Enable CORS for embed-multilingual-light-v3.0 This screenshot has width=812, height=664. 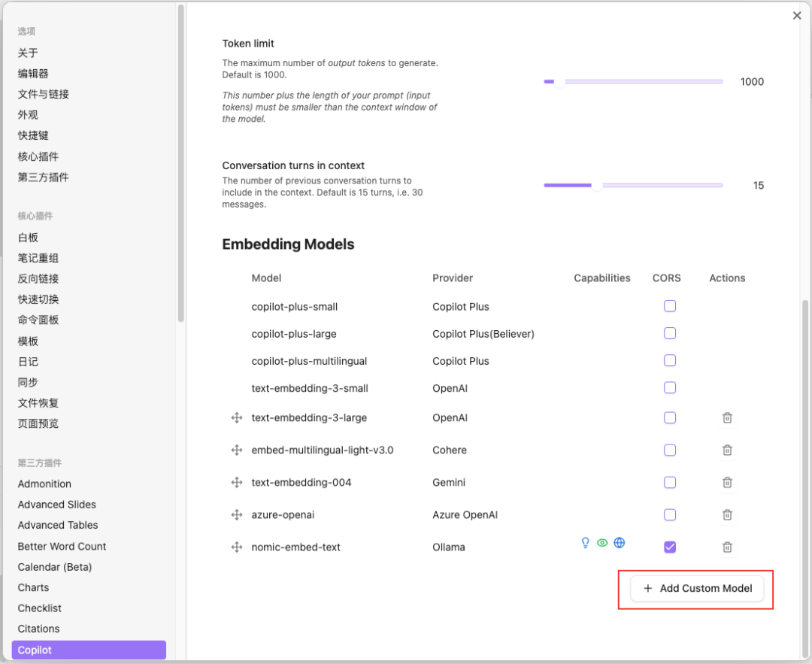670,450
